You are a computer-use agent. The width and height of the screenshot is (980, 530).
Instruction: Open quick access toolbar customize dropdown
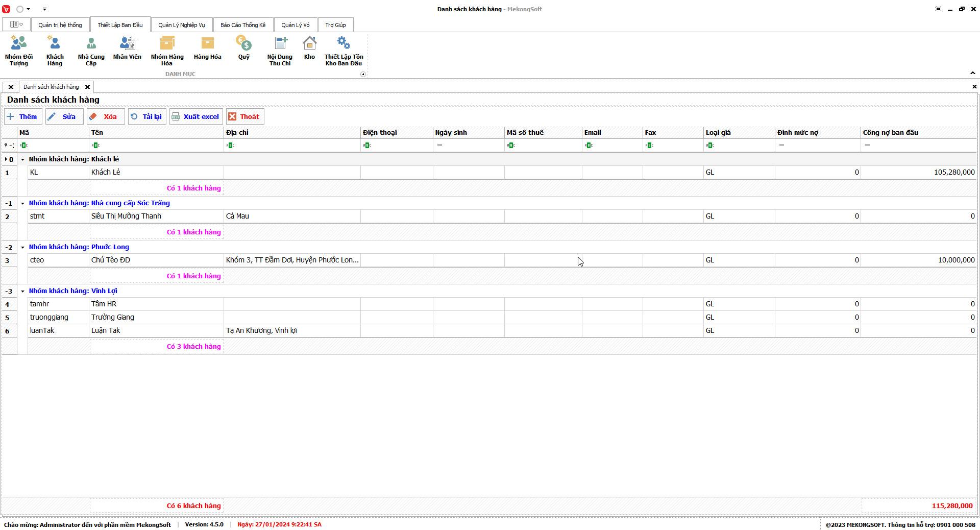tap(44, 9)
